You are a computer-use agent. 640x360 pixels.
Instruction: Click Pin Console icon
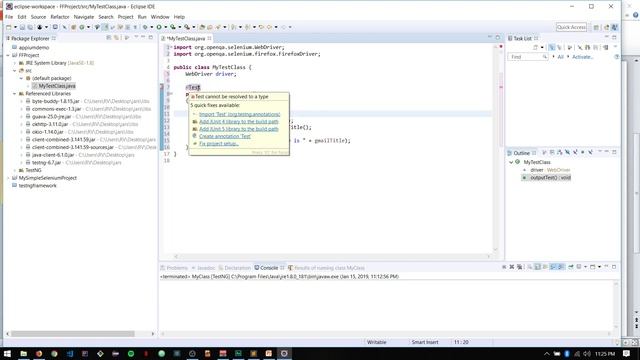[x=571, y=267]
